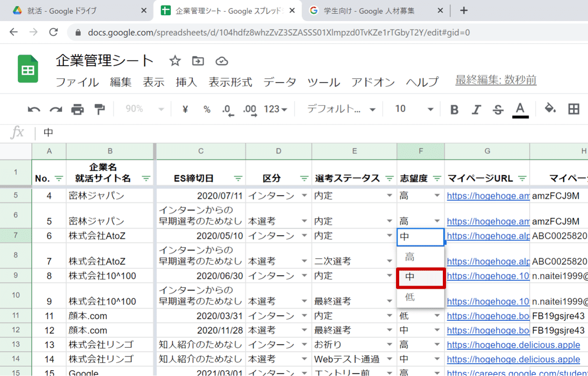
Task: Open filter for 区分 column
Action: 304,178
